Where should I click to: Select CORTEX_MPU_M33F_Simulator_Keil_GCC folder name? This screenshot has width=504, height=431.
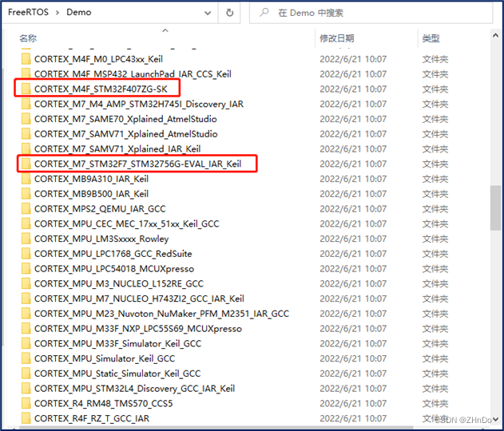coord(118,344)
